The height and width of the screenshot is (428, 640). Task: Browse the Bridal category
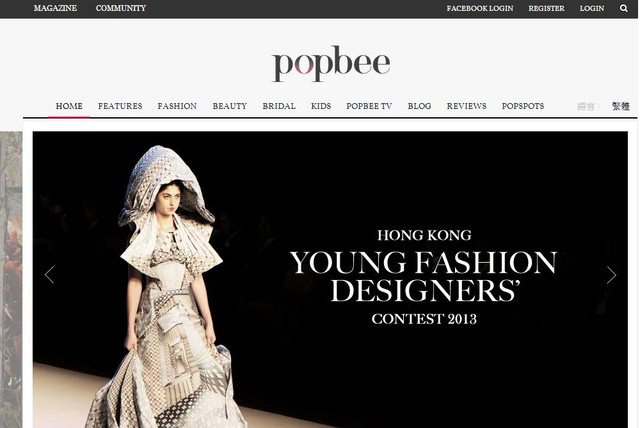tap(279, 106)
